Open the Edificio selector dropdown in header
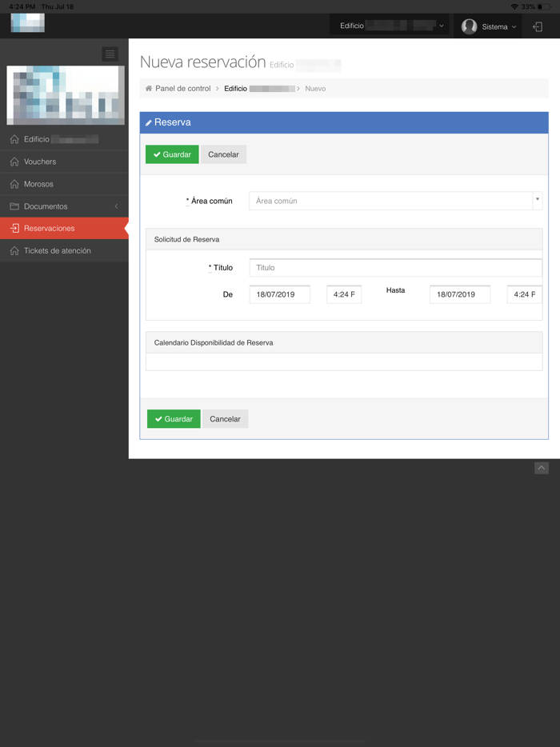Image resolution: width=560 pixels, height=747 pixels. coord(390,26)
